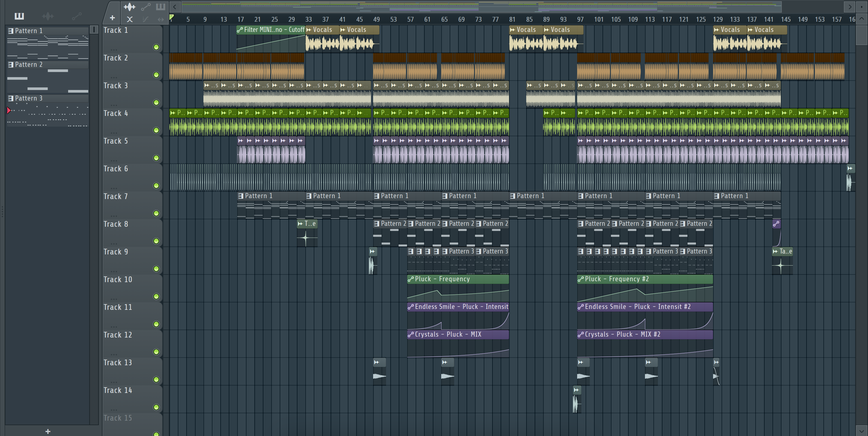868x436 pixels.
Task: Toggle the pattern clip focus icon in playlist header
Action: coord(161,7)
